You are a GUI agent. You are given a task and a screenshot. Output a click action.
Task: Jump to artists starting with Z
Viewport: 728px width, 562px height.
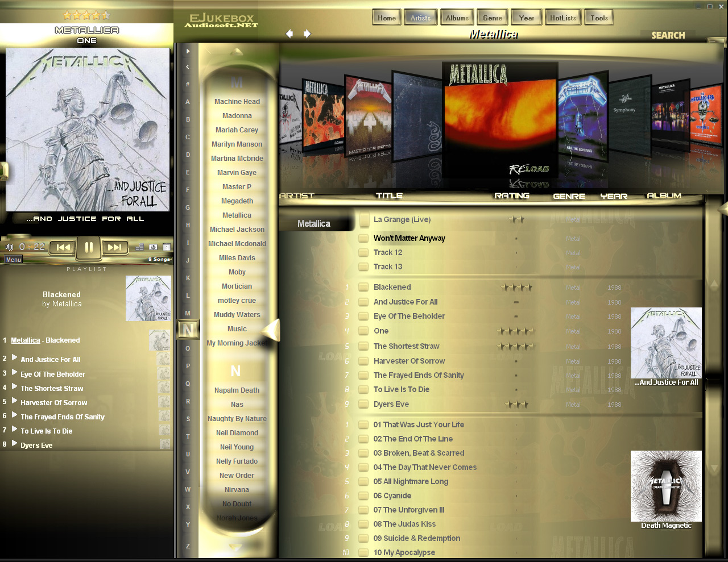click(x=188, y=546)
